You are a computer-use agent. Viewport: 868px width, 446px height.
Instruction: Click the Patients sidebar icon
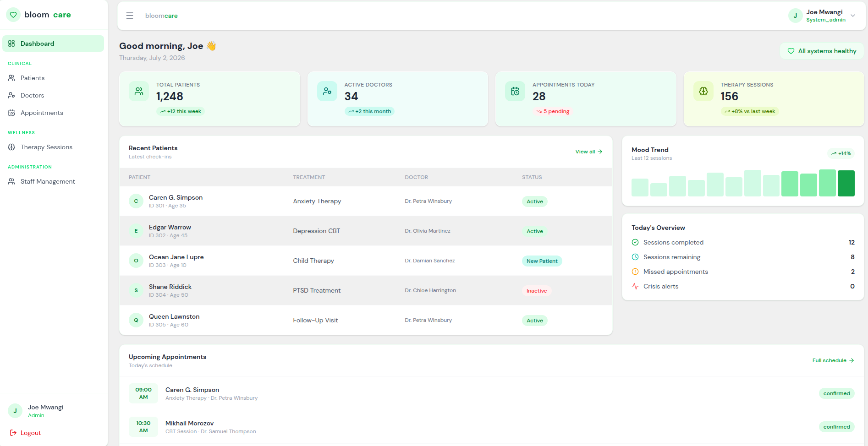click(11, 78)
